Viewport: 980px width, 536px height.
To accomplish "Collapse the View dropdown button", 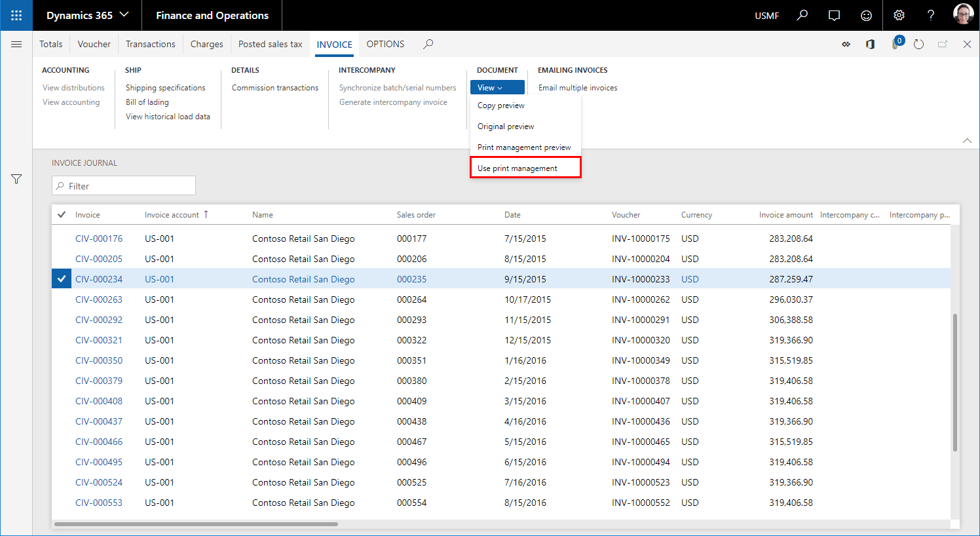I will point(497,87).
